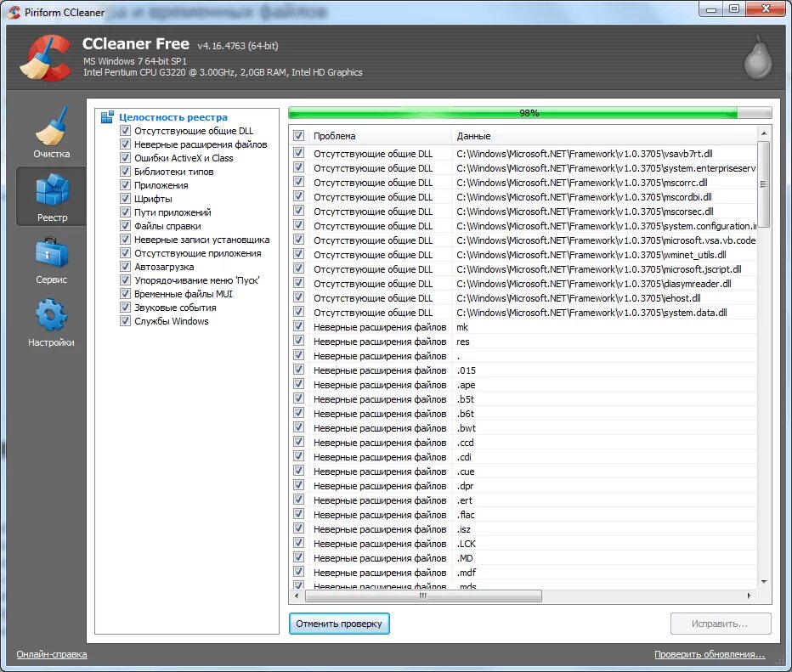This screenshot has width=792, height=672.
Task: Uncheck Неверные записи установщика
Action: point(125,240)
